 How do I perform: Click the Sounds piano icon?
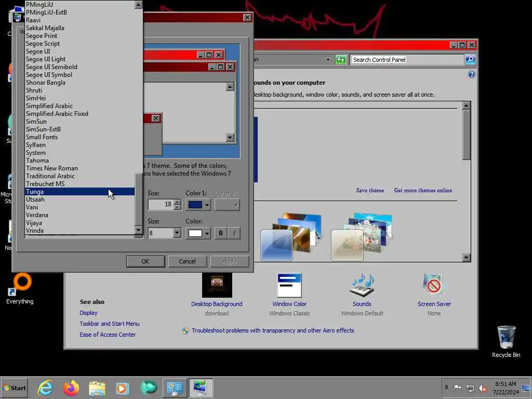(x=362, y=286)
